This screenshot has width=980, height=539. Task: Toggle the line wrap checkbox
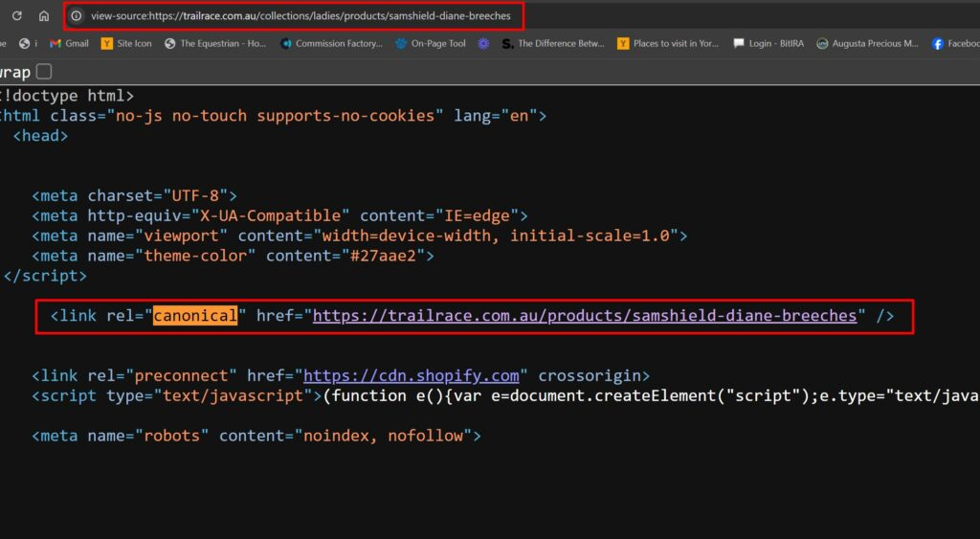(44, 72)
